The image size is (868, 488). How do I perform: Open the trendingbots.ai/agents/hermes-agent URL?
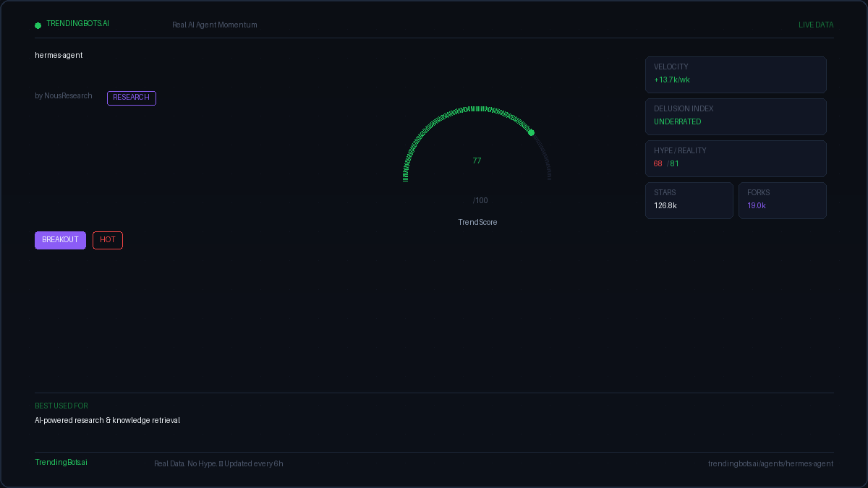click(x=770, y=464)
